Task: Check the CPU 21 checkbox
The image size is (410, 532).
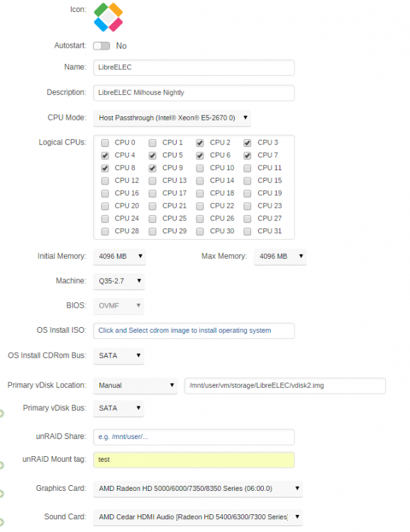Action: click(153, 206)
